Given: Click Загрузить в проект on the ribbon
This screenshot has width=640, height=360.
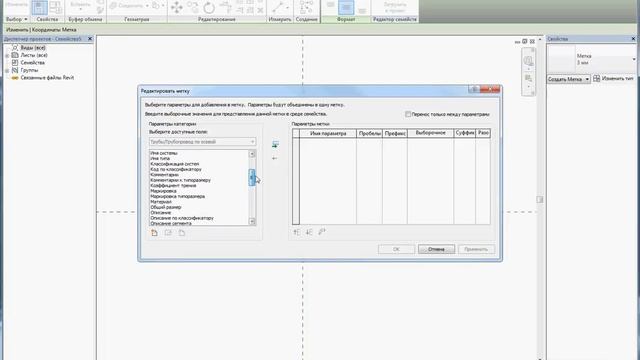Looking at the screenshot, I should click(395, 7).
